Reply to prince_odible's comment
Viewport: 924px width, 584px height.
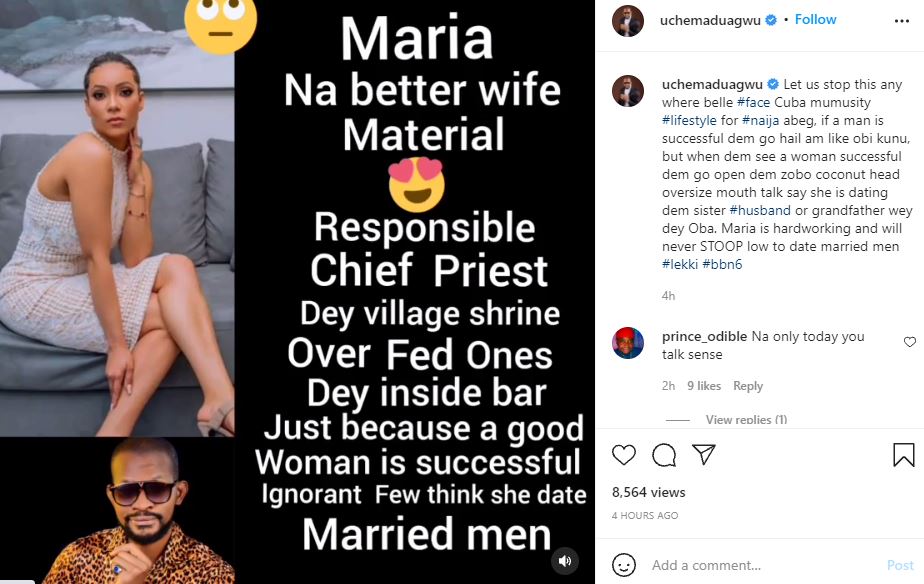point(748,386)
